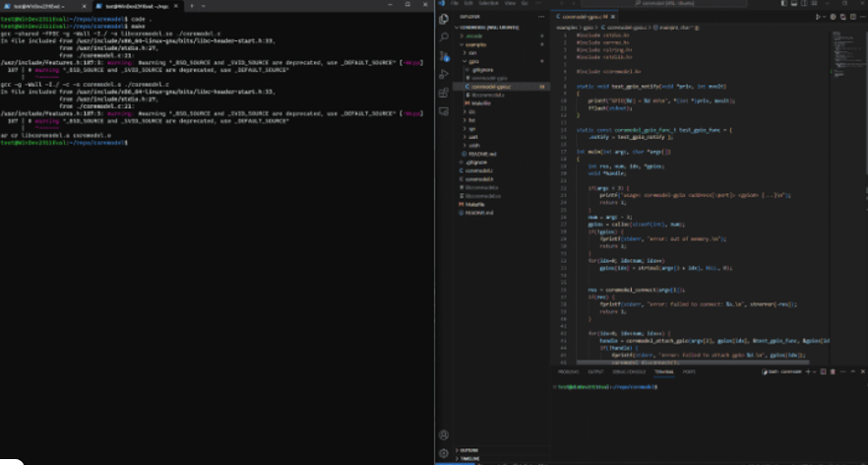Viewport: 868px width, 465px height.
Task: Open the Explorer view in activity bar
Action: [444, 18]
